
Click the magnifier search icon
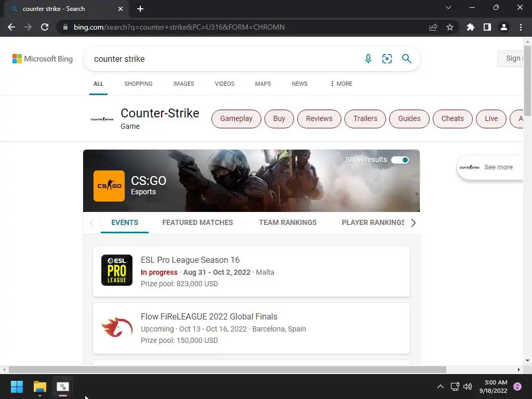pos(406,59)
